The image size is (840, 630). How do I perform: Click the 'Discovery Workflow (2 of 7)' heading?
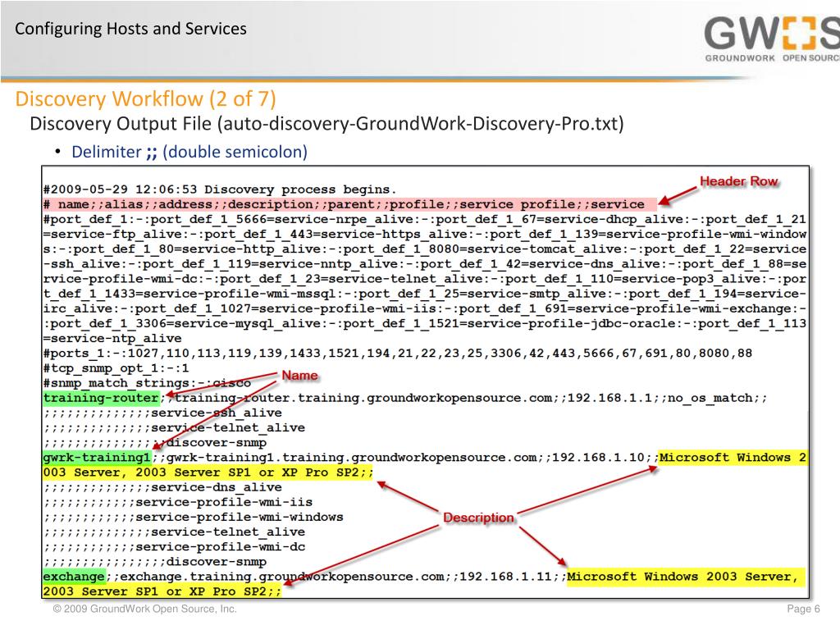click(x=146, y=98)
